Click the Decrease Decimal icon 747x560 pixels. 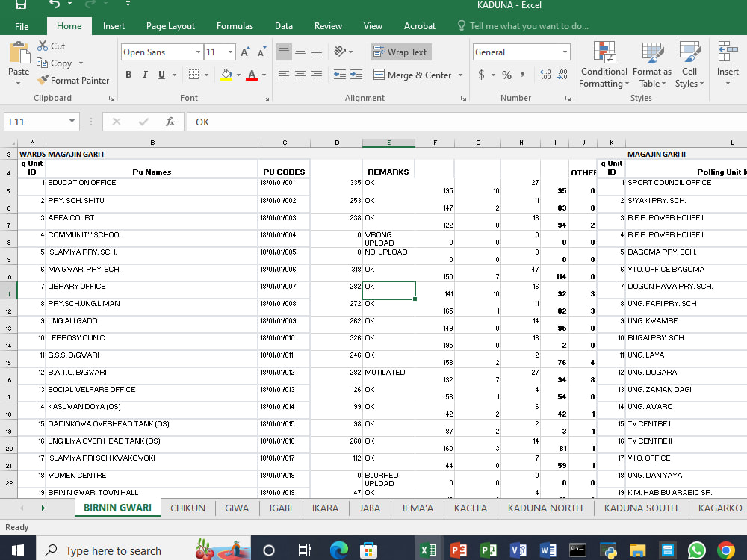562,75
